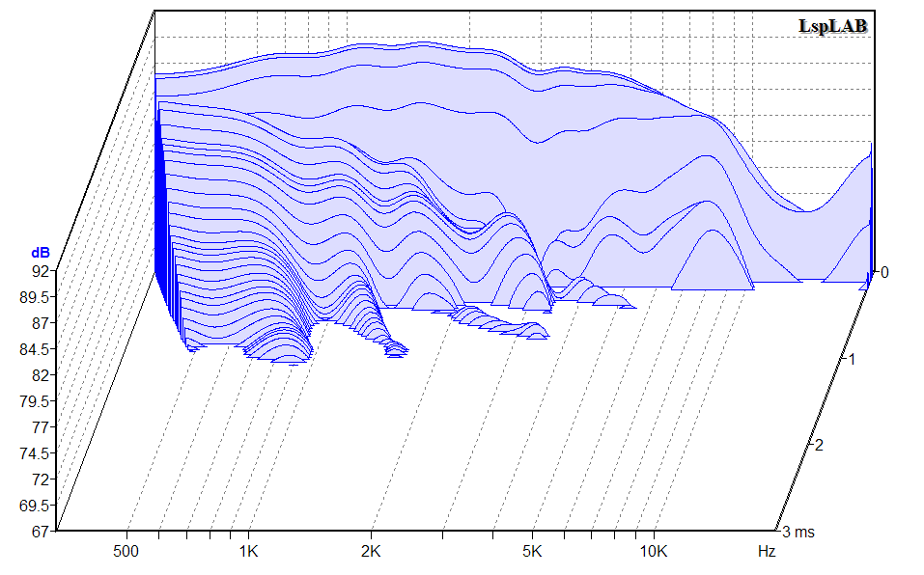924x575 pixels.
Task: Click the 3 ms time axis label
Action: pos(798,532)
